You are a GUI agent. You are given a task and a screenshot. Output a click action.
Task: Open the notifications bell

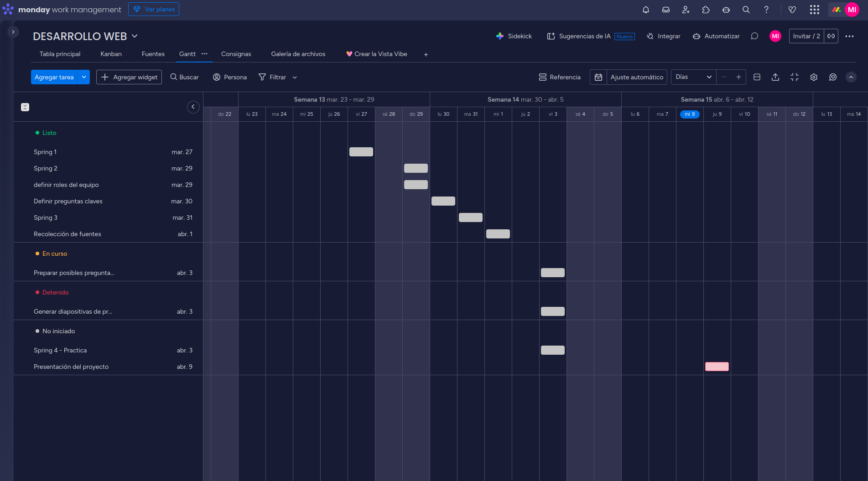tap(646, 10)
